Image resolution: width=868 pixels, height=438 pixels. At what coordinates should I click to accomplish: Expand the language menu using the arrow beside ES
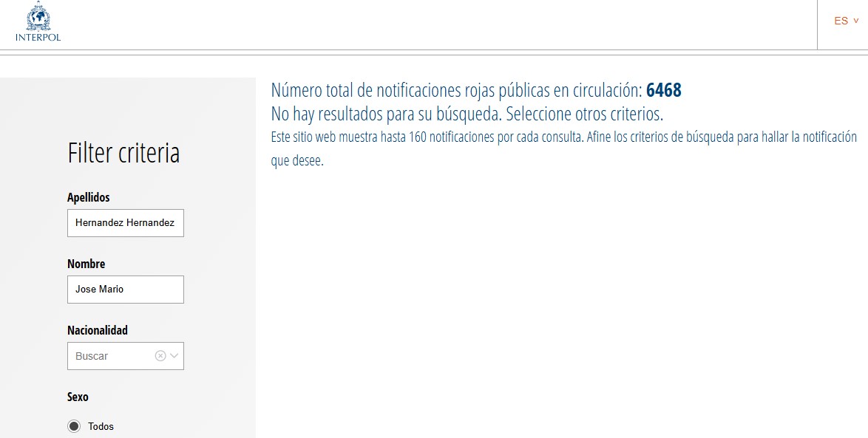tap(856, 21)
